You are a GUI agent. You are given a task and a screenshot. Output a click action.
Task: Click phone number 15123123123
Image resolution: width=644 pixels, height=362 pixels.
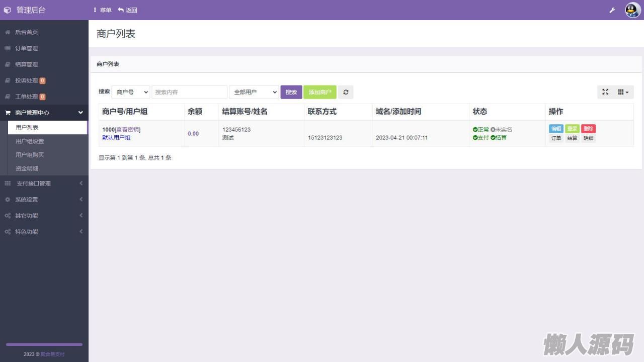coord(325,138)
